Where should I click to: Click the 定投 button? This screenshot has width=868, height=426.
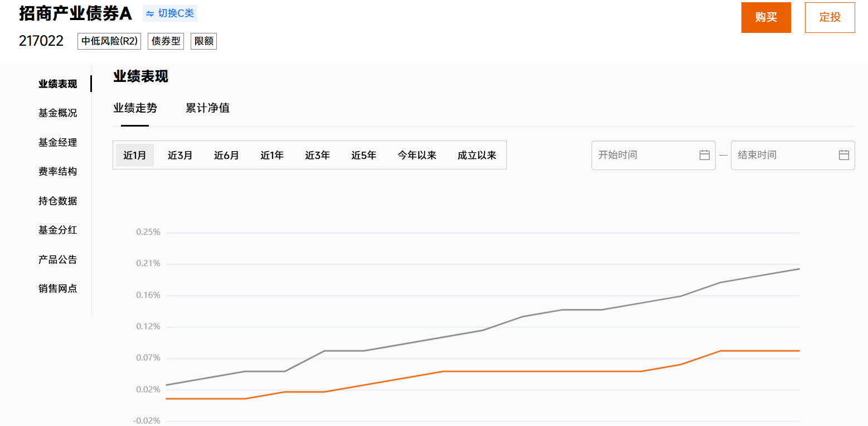[830, 17]
